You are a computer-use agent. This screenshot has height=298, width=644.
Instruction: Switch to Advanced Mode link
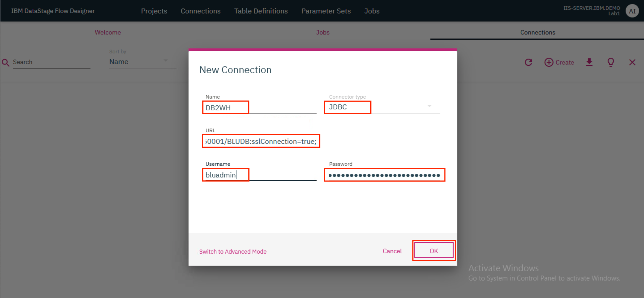tap(232, 252)
